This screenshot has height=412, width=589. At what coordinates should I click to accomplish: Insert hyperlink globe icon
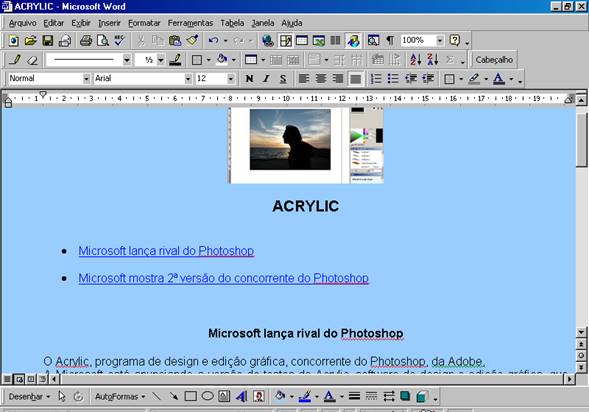267,40
